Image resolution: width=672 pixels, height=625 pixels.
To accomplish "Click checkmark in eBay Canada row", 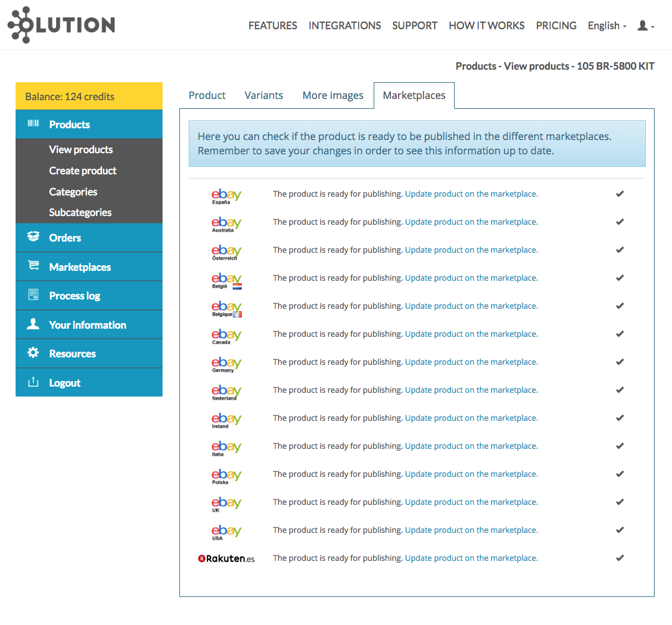I will pos(620,334).
